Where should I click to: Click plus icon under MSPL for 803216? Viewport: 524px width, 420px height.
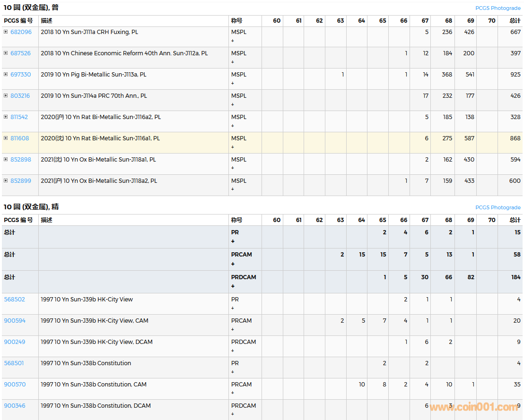pos(233,105)
